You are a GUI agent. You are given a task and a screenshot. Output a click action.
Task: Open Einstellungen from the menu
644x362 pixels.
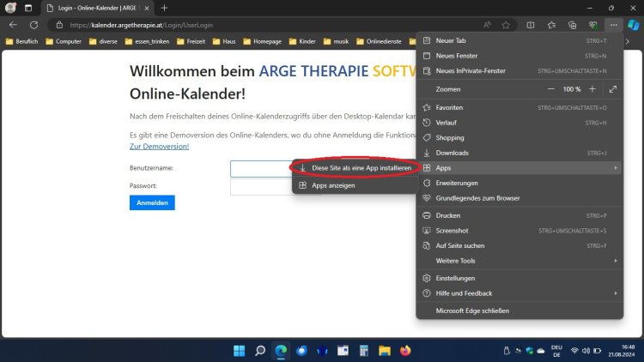coord(519,278)
